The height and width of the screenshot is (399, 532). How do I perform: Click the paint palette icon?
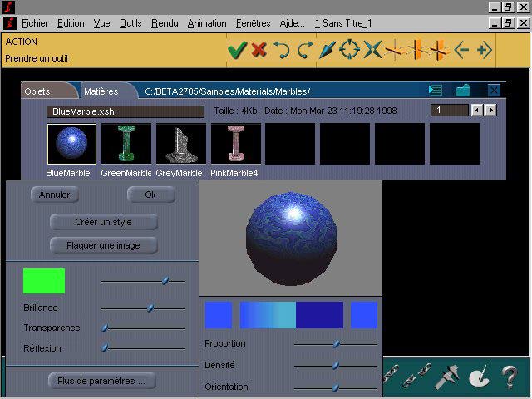click(479, 376)
